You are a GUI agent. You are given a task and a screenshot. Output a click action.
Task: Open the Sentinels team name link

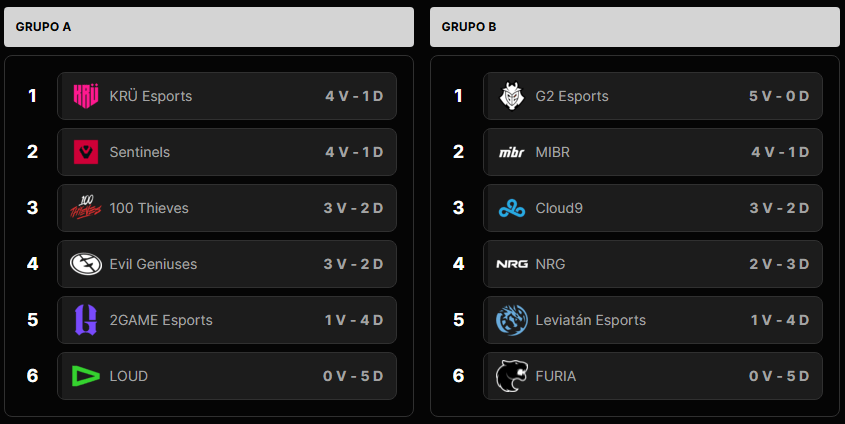pyautogui.click(x=139, y=152)
